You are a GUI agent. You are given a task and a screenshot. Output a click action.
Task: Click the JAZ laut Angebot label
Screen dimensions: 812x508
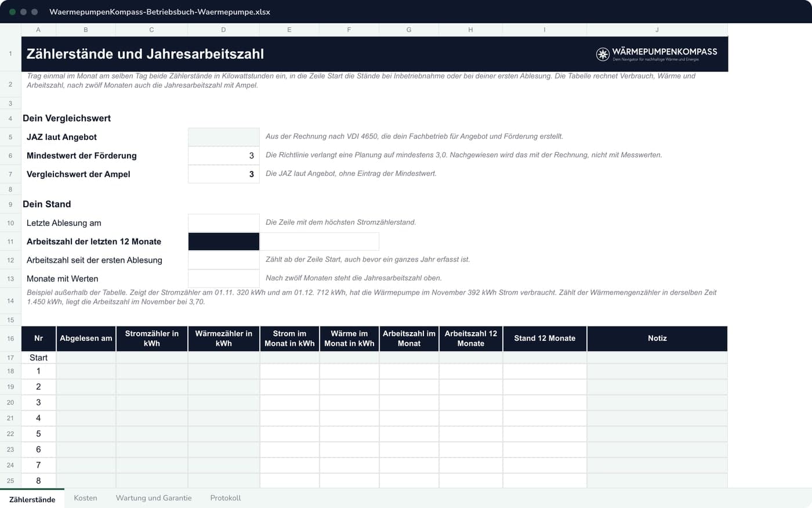61,137
